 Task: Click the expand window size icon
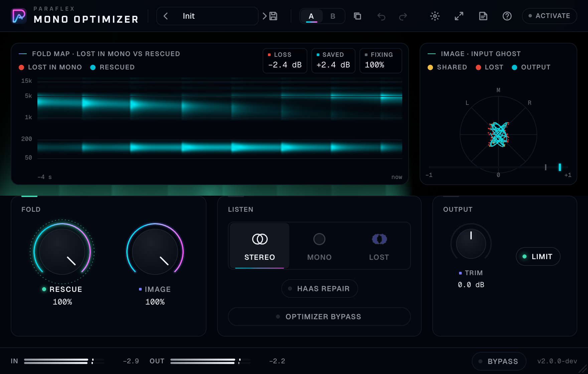[459, 16]
